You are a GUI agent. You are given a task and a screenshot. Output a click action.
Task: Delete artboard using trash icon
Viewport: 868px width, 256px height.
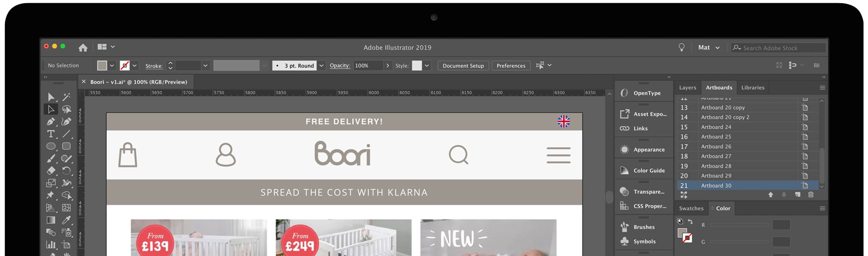point(811,194)
